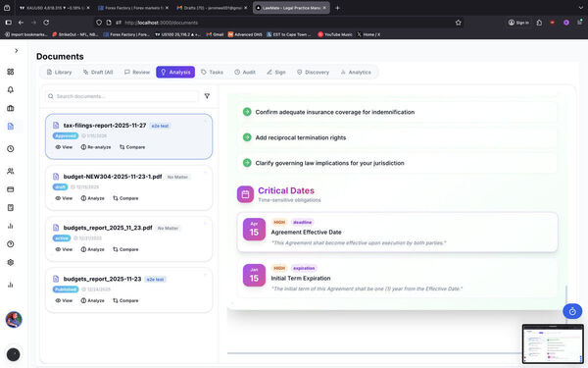Click the Apr 15 date badge
The width and height of the screenshot is (588, 368).
(254, 229)
